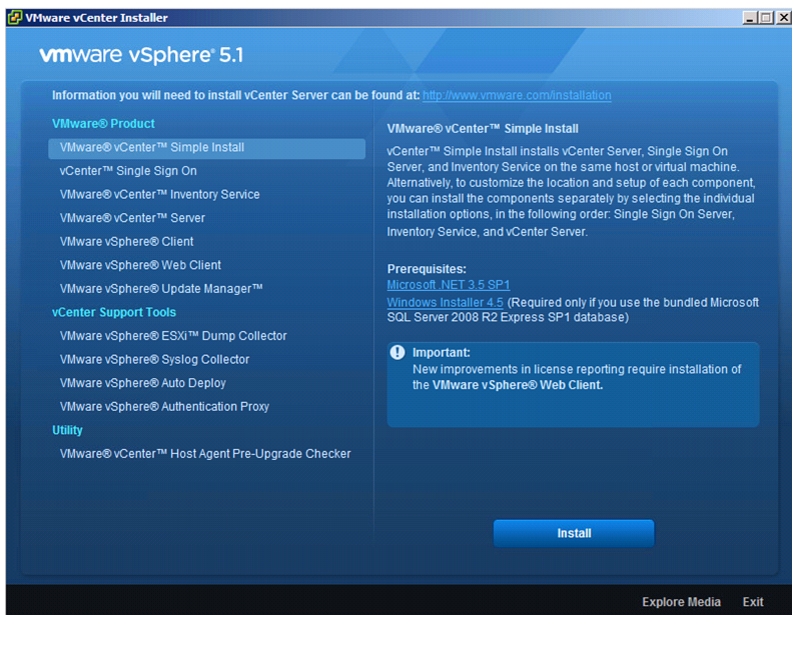Close the vCenter Installer window
The image size is (794, 653).
tap(783, 18)
